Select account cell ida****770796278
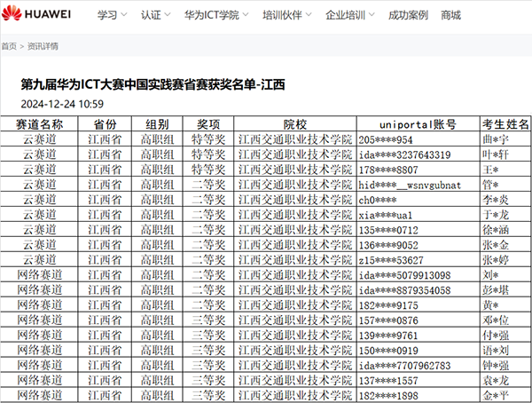Image resolution: width=532 pixels, height=403 pixels. 419,365
